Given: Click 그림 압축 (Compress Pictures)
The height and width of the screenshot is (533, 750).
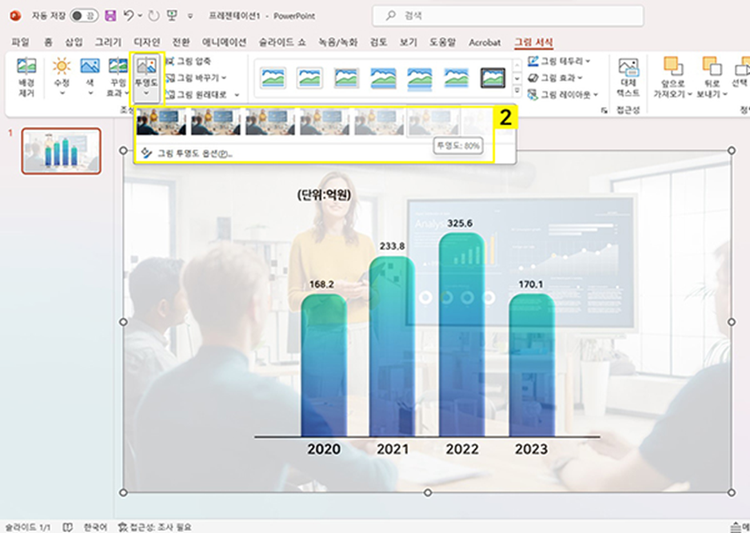Looking at the screenshot, I should coord(188,61).
